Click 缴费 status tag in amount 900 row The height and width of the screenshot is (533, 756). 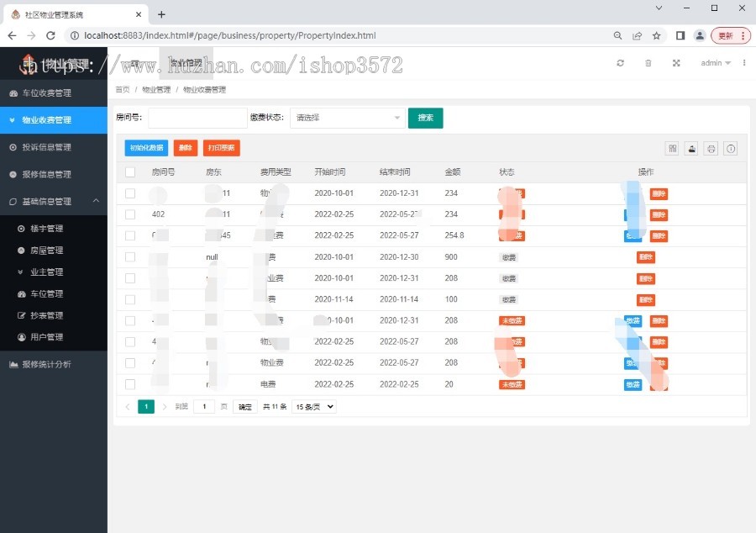[509, 257]
